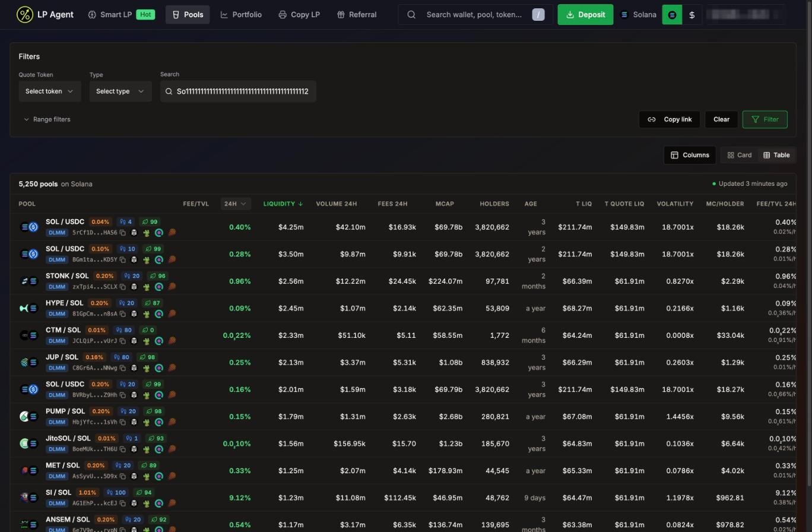Click the white mask icon in STONK / SOL row
The width and height of the screenshot is (812, 532).
[x=134, y=287]
